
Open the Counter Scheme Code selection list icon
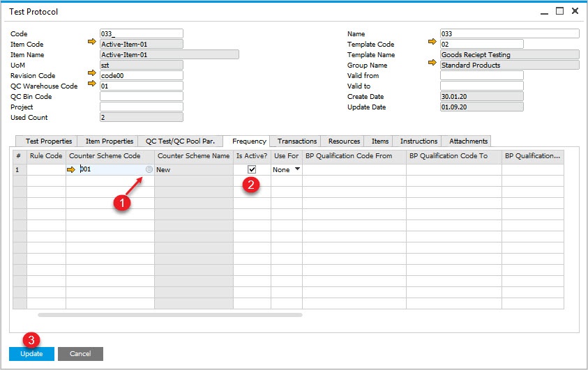coord(149,169)
